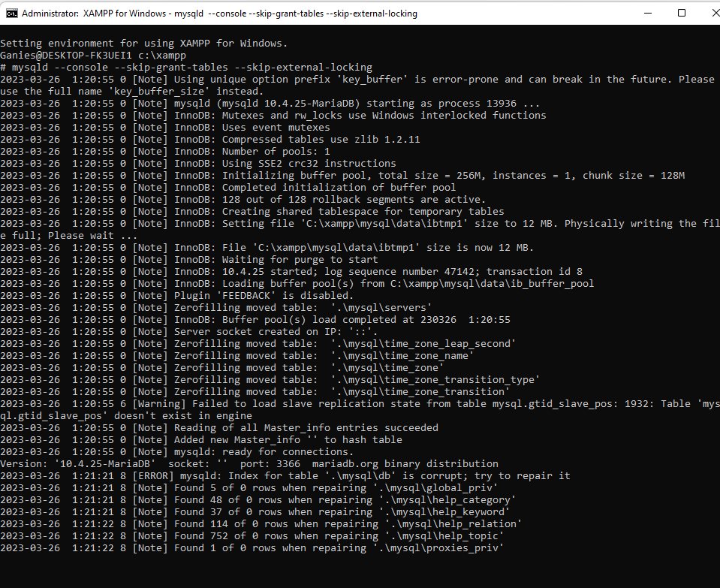Click the line 'log sequence number 47142; transaction id 8'
This screenshot has width=720, height=588.
291,272
